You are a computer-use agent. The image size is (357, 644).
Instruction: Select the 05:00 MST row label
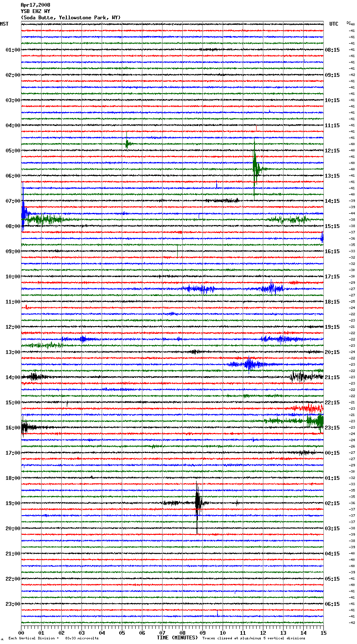pyautogui.click(x=13, y=151)
